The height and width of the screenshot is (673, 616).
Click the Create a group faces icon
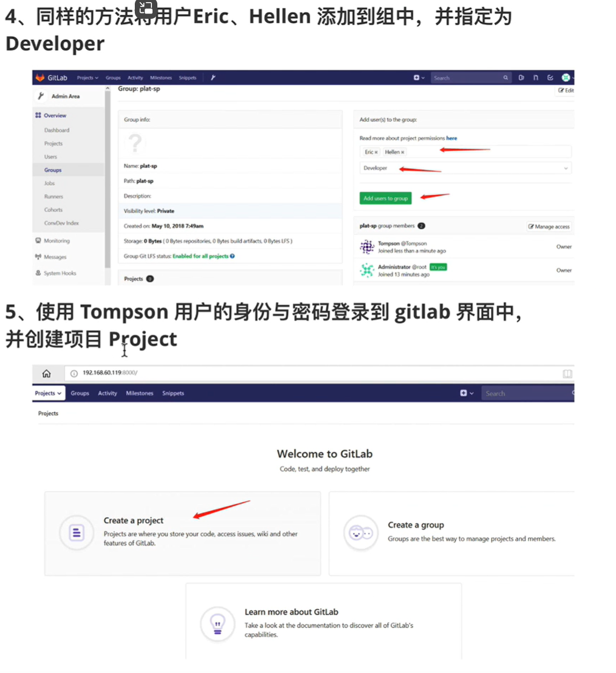pyautogui.click(x=361, y=533)
